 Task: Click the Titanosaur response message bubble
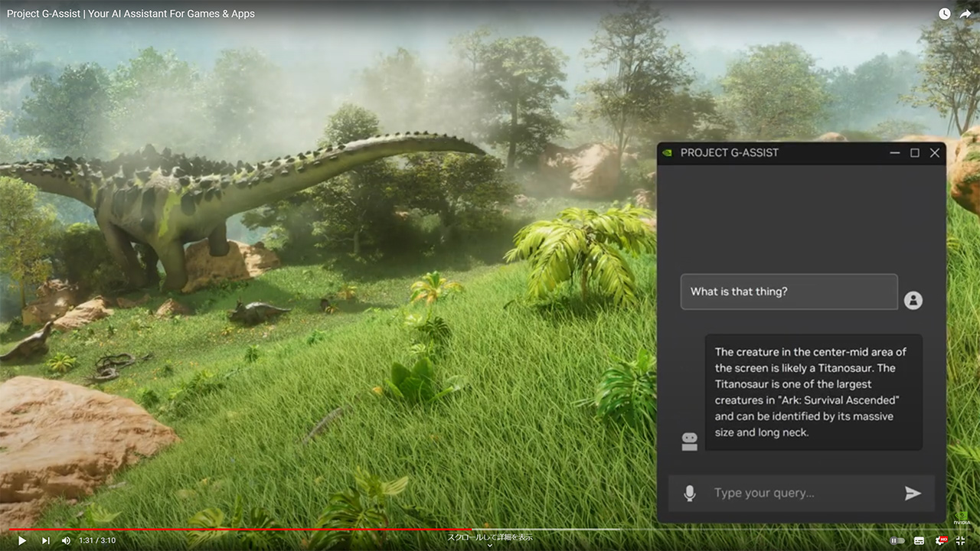coord(814,393)
